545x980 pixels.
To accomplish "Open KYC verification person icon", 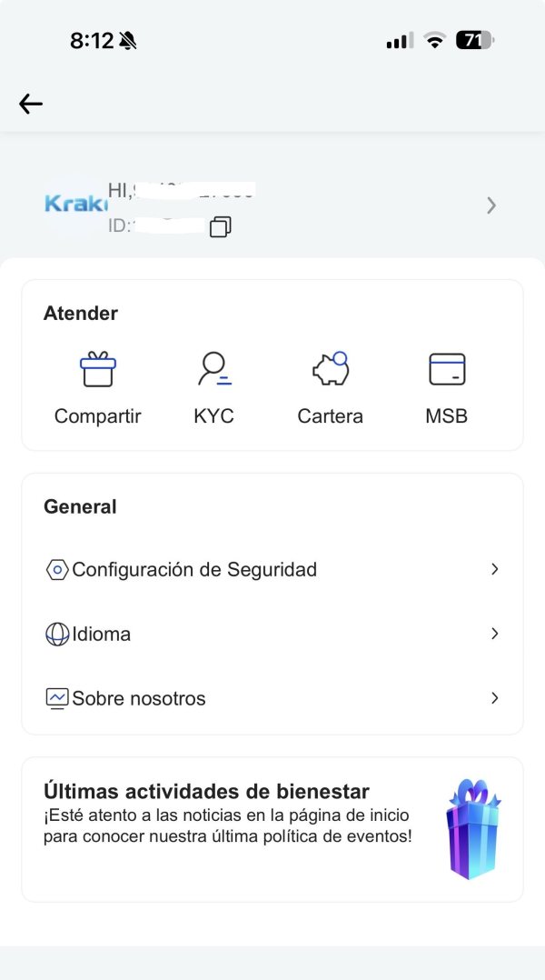I will point(214,369).
